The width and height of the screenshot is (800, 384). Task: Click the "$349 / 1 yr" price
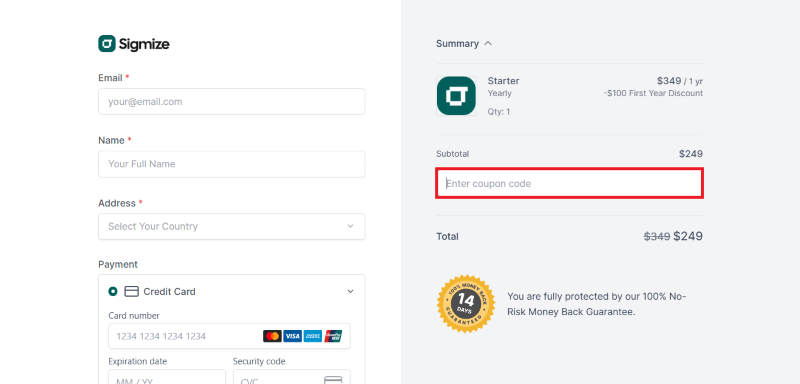tap(680, 81)
